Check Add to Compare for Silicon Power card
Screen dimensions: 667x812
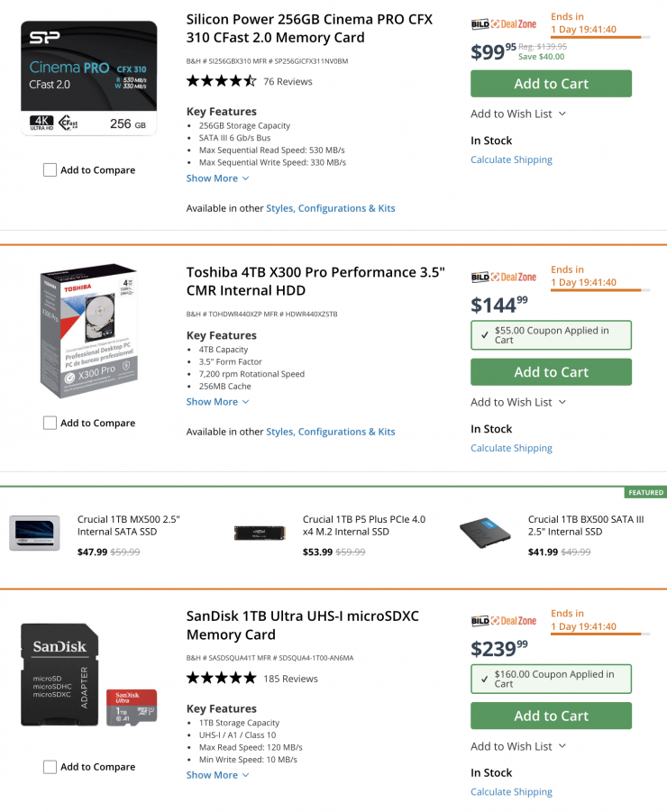pyautogui.click(x=50, y=170)
